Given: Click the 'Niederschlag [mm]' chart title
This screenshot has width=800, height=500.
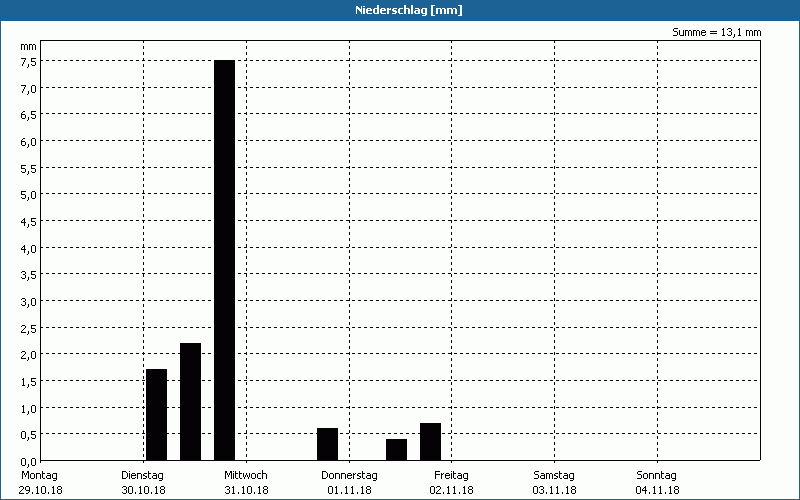Looking at the screenshot, I should pyautogui.click(x=409, y=10).
